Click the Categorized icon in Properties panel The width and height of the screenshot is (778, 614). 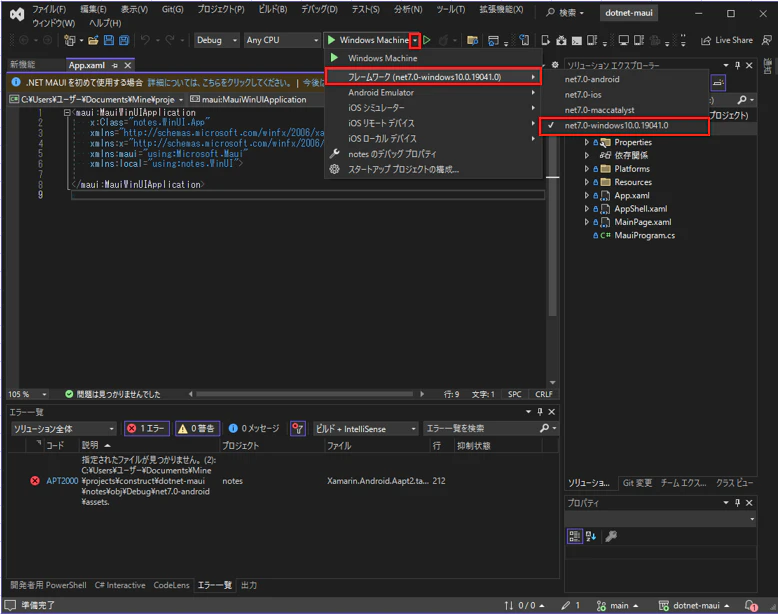[x=575, y=536]
